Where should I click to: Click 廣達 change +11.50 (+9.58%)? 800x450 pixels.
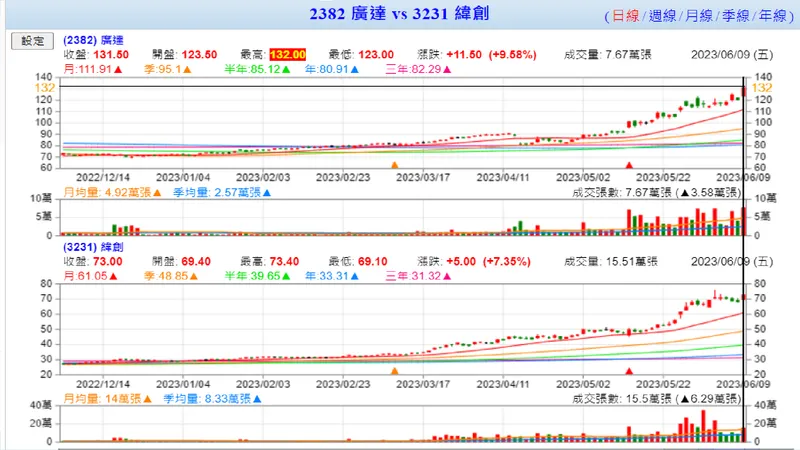pos(491,55)
